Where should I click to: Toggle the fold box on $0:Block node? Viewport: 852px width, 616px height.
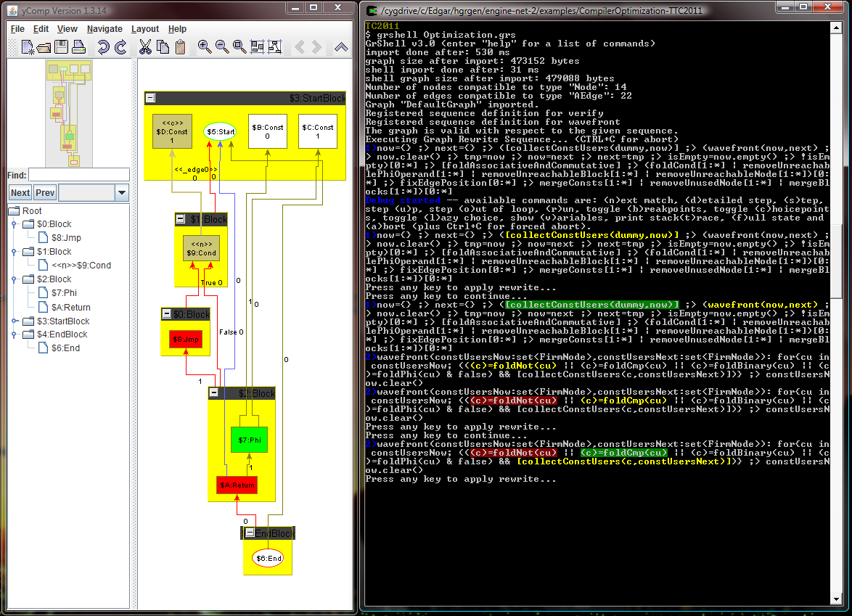167,313
